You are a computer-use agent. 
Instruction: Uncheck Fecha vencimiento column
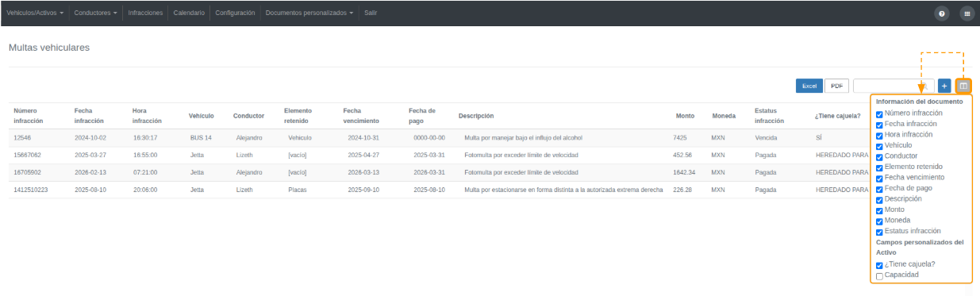click(x=879, y=179)
